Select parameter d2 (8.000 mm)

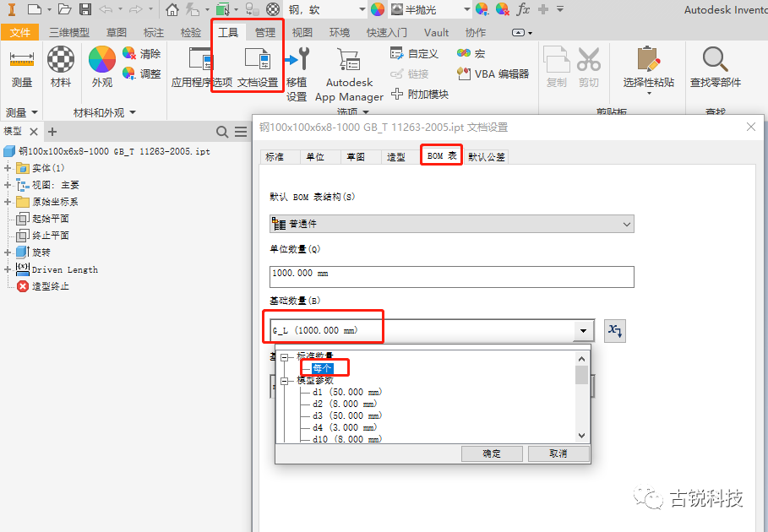coord(345,404)
